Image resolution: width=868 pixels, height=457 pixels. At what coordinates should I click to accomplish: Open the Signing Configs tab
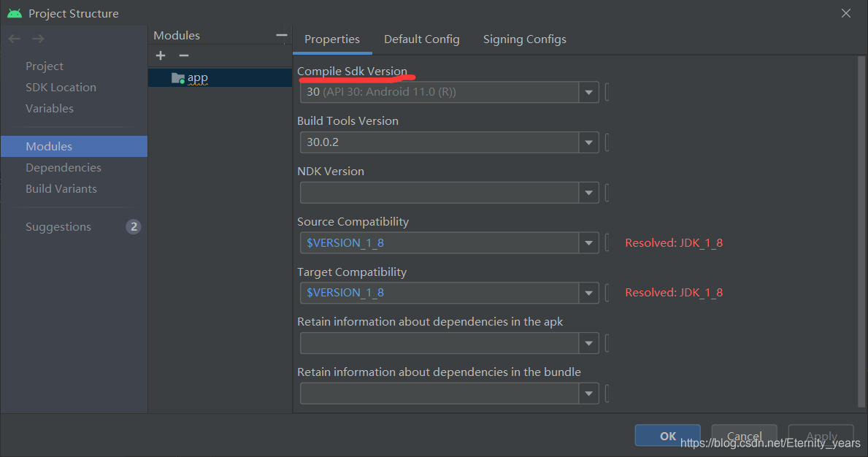(524, 39)
